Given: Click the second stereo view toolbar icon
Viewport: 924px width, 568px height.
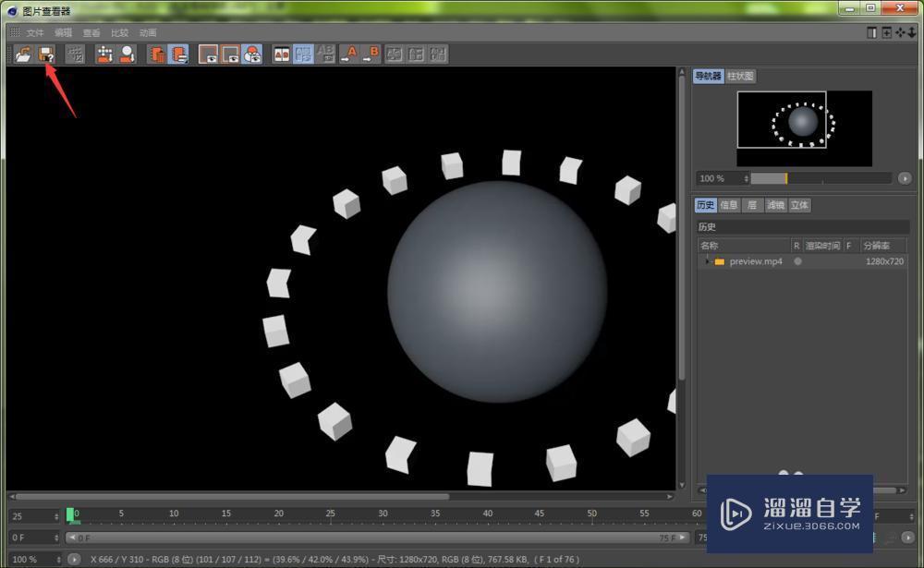Looking at the screenshot, I should [x=416, y=54].
